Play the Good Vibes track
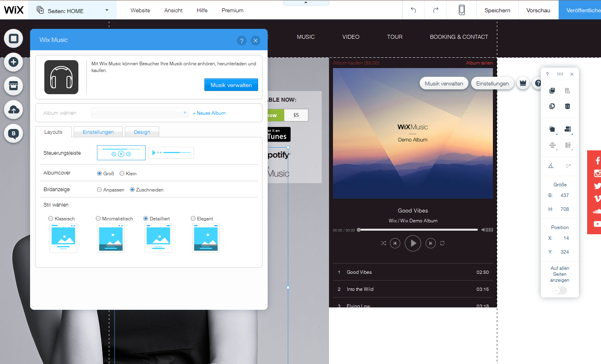 coord(413,243)
